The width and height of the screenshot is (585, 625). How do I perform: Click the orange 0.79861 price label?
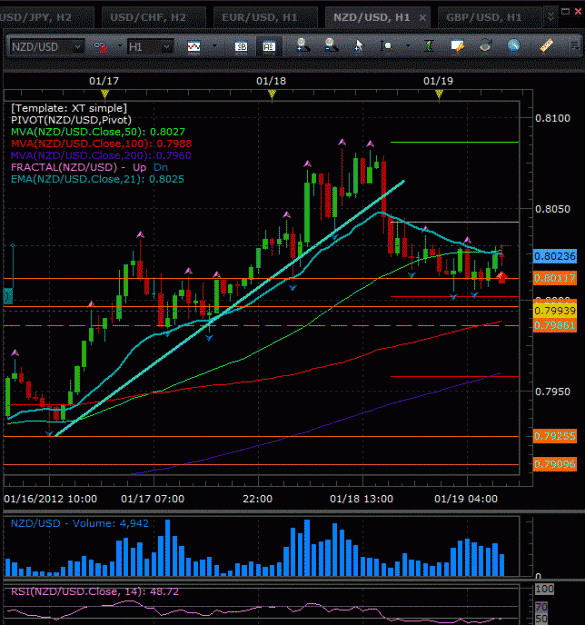555,325
